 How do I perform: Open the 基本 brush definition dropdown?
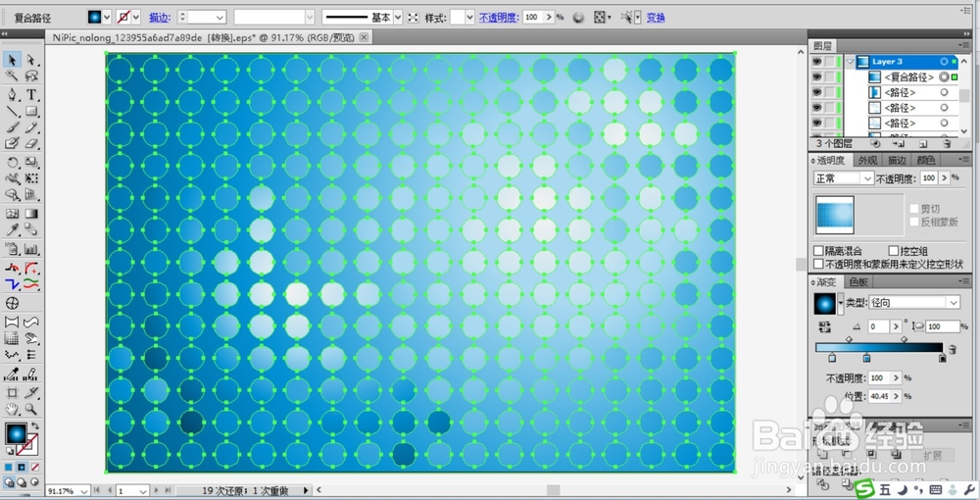(x=396, y=18)
